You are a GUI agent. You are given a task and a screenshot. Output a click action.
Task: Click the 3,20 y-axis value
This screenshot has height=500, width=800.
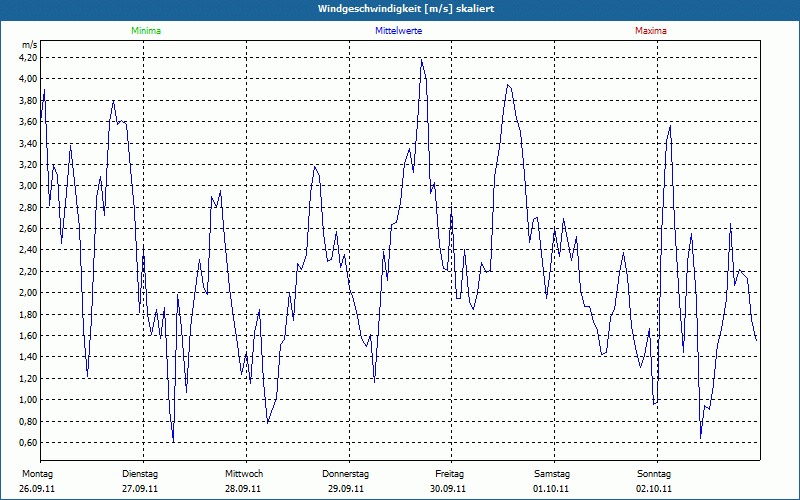click(29, 164)
